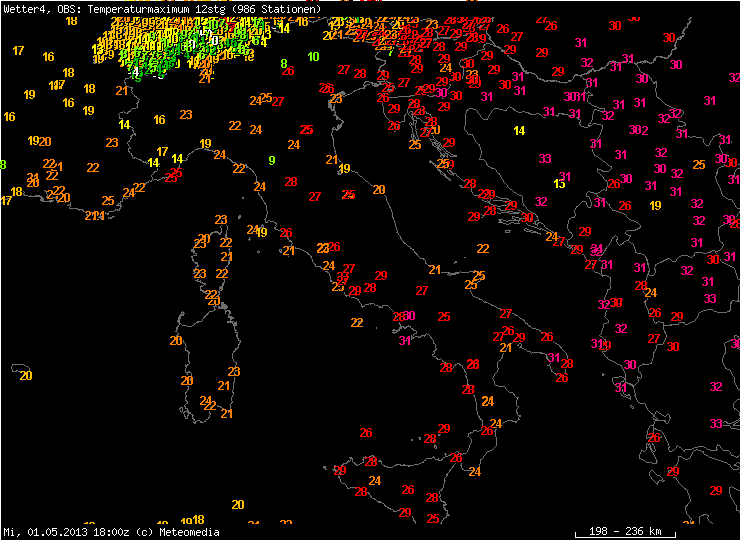
Task: Select the yellow '15' overlapping a pink 31
Action: tap(559, 184)
